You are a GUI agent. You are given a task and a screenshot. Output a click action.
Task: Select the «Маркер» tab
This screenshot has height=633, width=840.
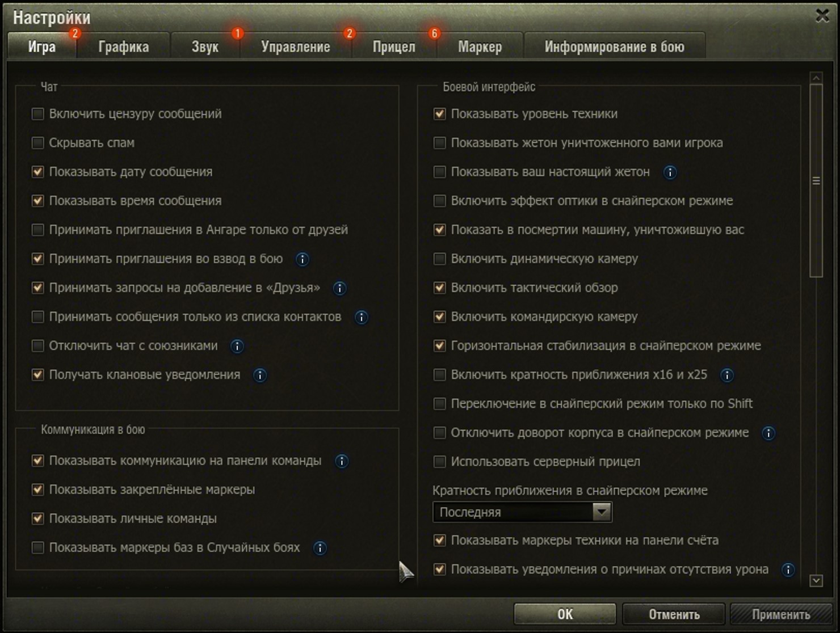(480, 47)
